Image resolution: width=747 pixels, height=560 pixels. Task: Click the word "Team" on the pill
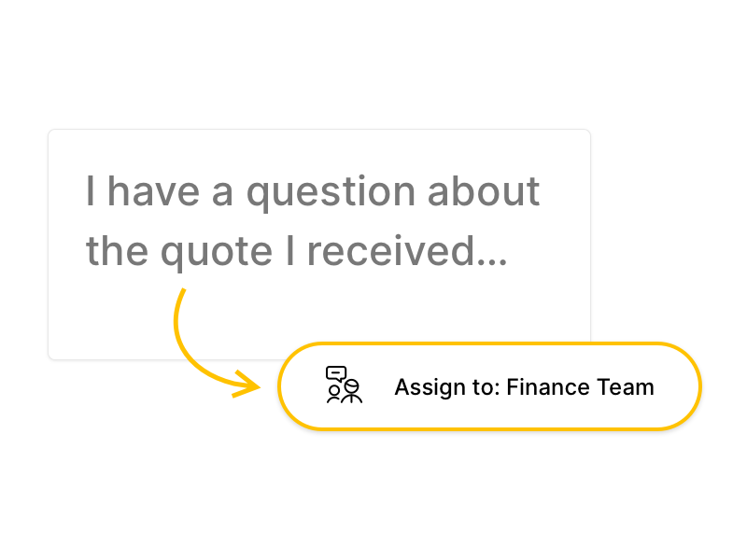coord(628,386)
